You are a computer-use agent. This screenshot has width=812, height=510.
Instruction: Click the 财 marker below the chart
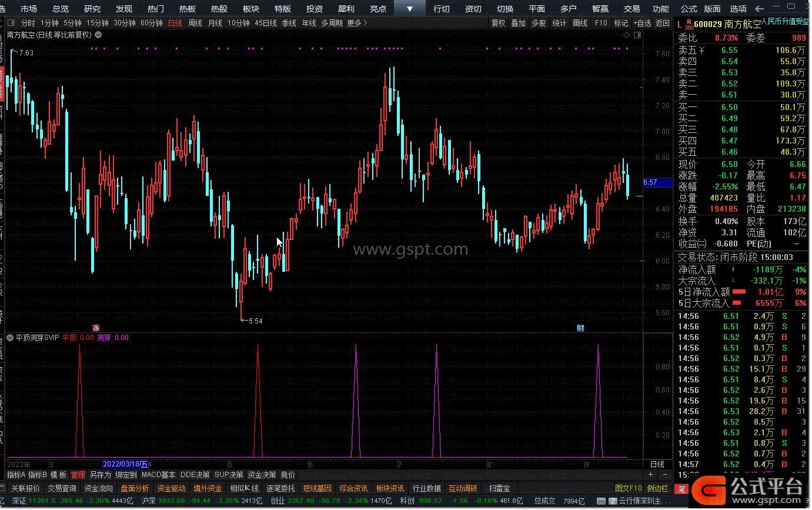580,328
